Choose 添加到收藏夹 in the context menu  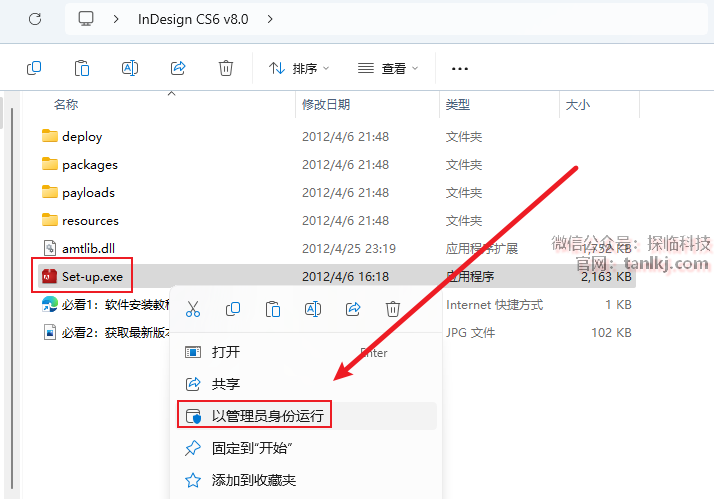click(x=306, y=480)
